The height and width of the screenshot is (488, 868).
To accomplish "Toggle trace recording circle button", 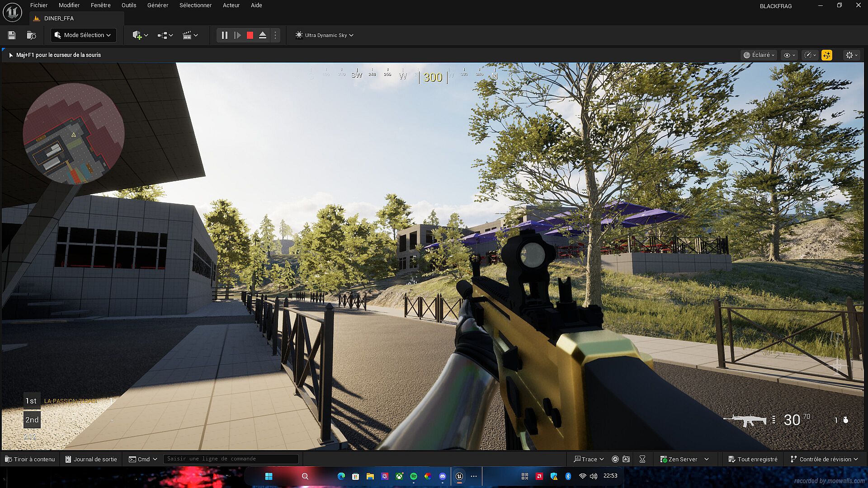I will pos(615,459).
